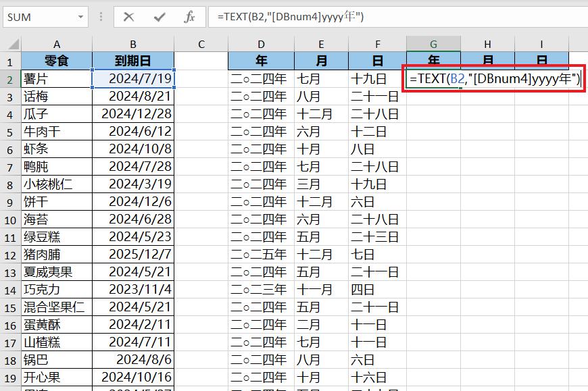
Task: Click date cell 2025/12/7
Action: (133, 255)
